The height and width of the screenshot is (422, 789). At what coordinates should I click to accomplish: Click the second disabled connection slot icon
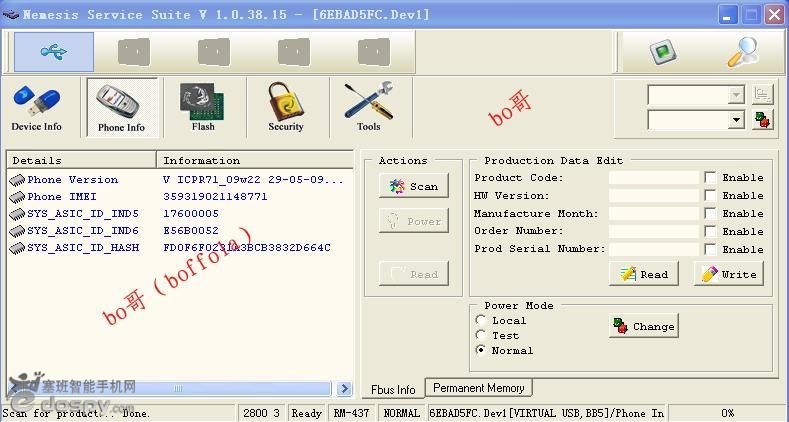pos(134,52)
